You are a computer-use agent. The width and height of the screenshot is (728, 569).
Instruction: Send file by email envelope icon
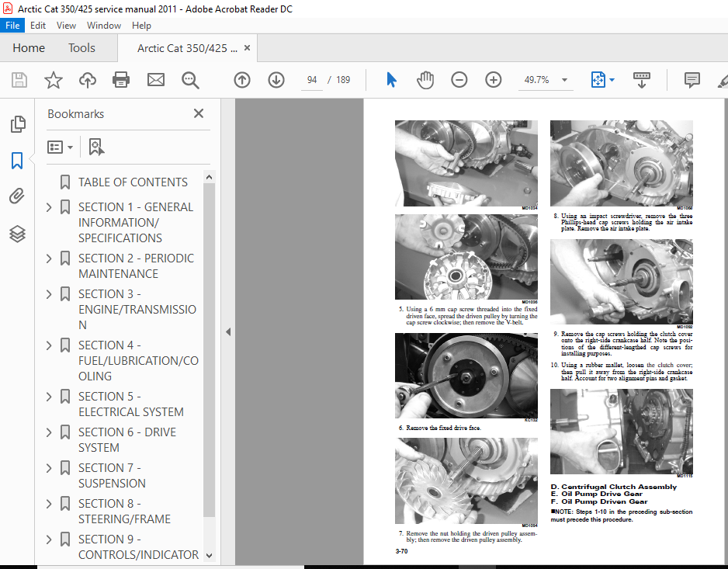click(x=155, y=80)
